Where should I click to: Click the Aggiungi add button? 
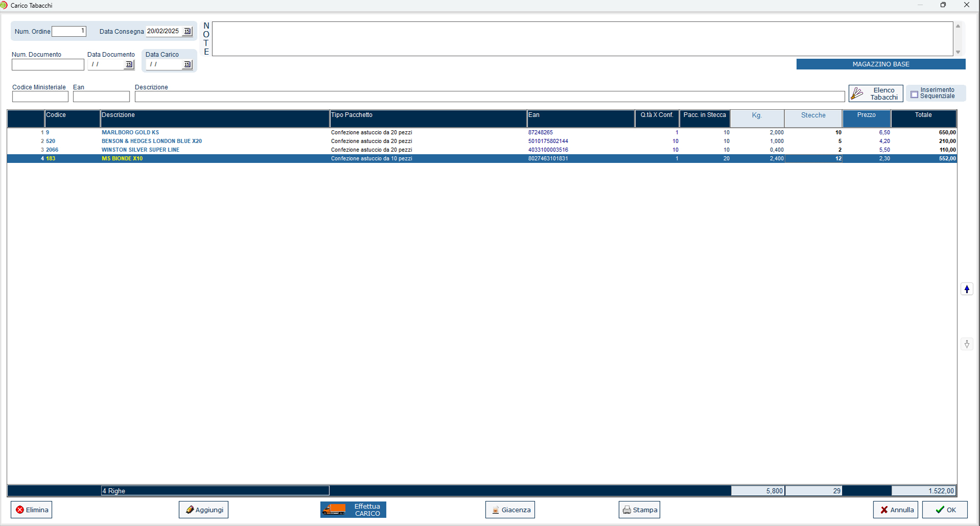pos(204,510)
